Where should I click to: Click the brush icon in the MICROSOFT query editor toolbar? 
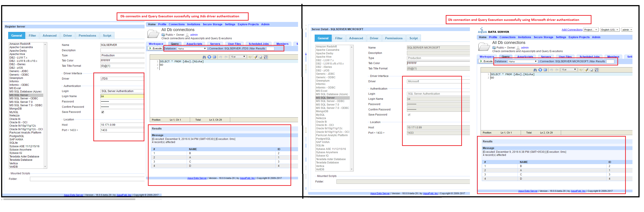587,70
